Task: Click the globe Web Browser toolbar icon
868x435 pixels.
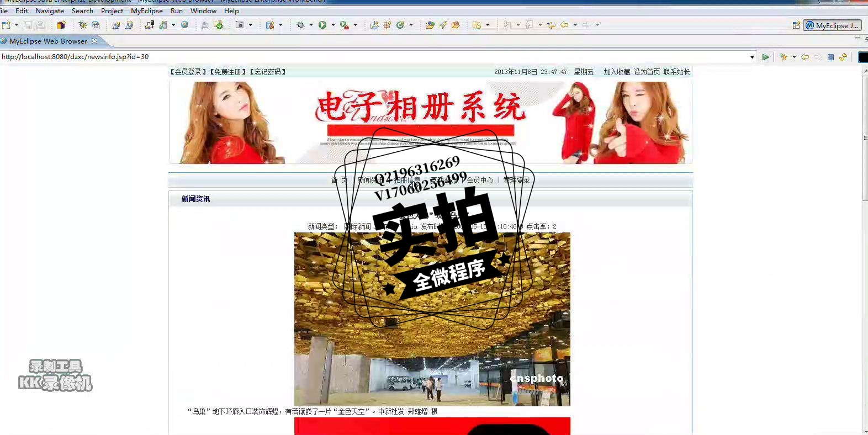Action: coord(184,25)
